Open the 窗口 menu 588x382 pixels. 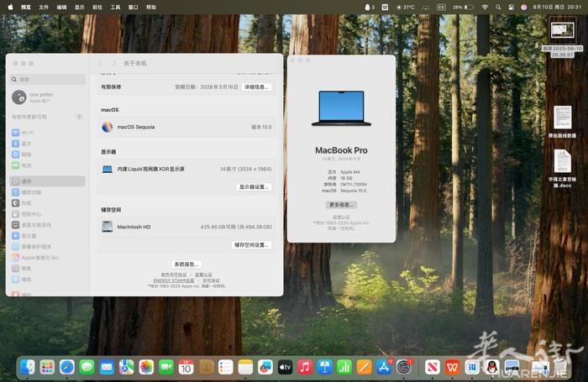(x=133, y=7)
